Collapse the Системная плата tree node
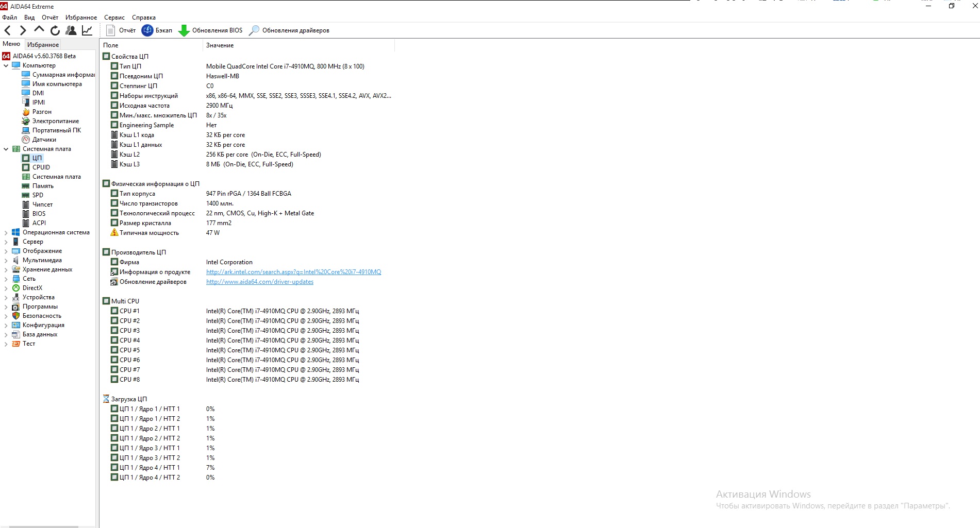 coord(6,149)
